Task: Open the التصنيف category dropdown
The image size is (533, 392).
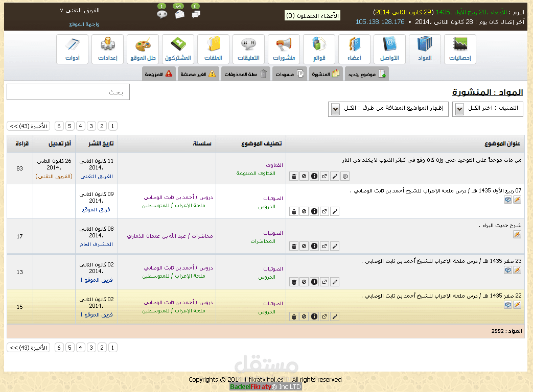Action: tap(488, 109)
